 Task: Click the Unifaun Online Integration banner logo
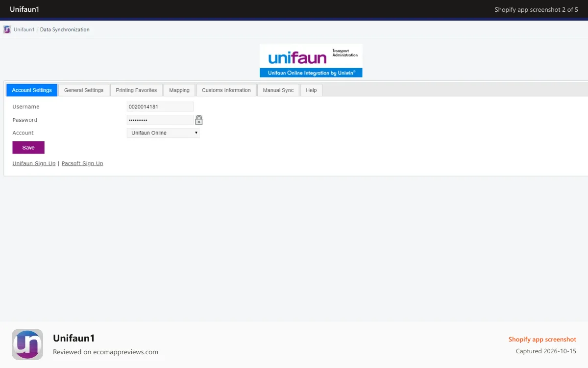point(311,61)
